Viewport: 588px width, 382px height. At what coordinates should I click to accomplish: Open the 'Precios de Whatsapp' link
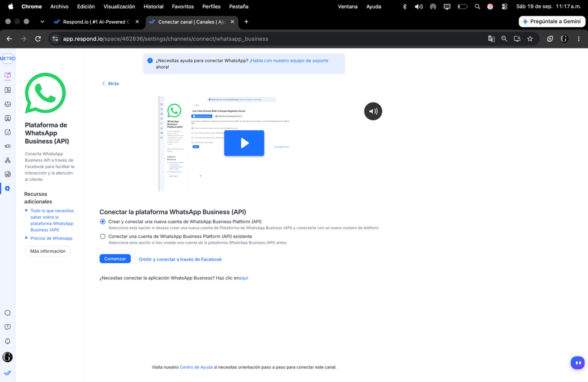coord(51,238)
